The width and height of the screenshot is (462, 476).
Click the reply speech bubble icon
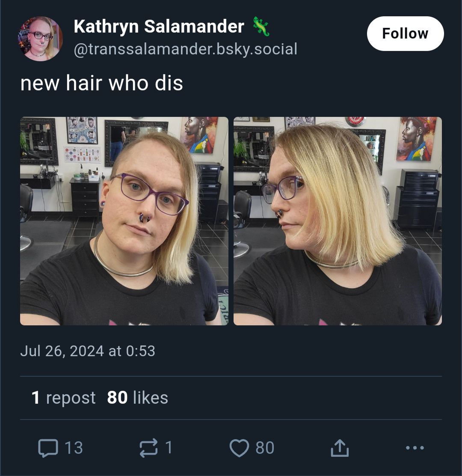[x=48, y=448]
